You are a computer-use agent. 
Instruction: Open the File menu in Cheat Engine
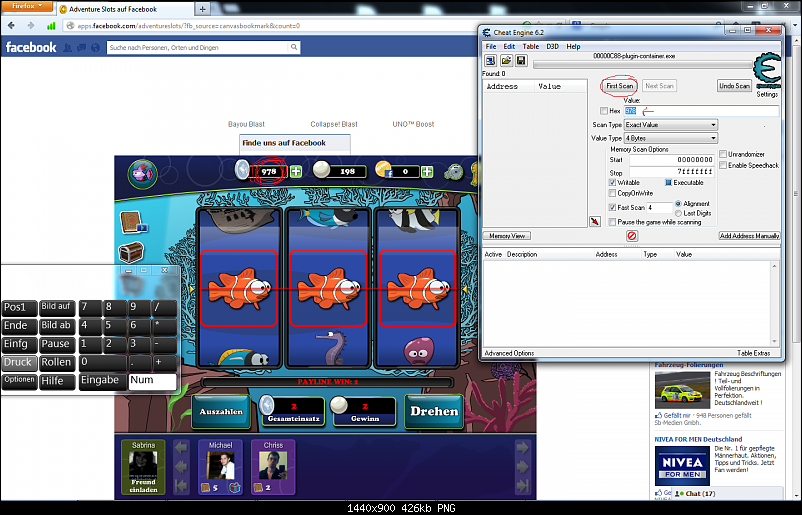pyautogui.click(x=491, y=46)
